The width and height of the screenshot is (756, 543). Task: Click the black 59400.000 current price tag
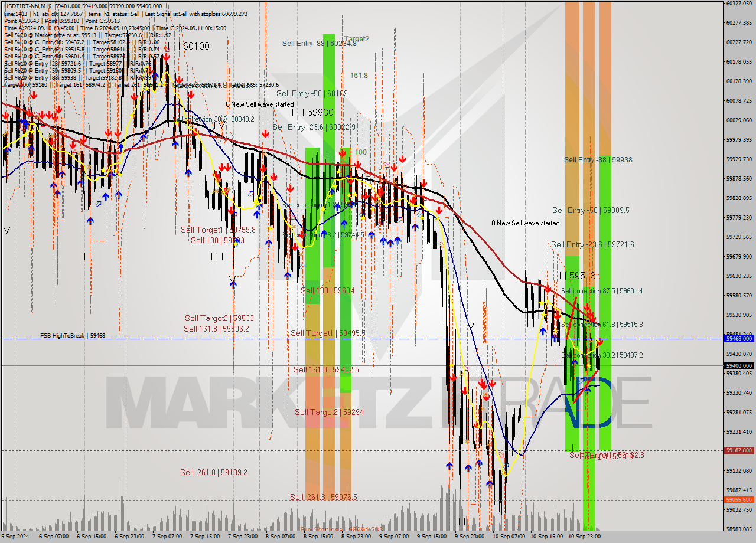(739, 365)
